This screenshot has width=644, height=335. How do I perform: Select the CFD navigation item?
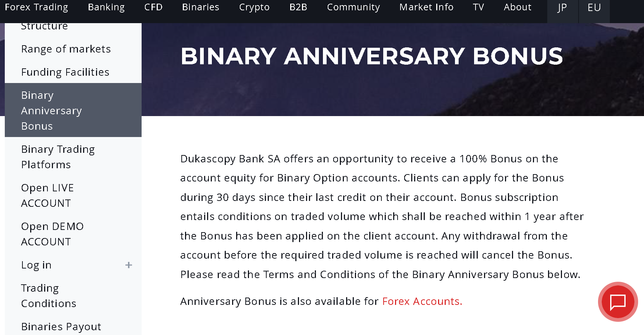click(x=153, y=7)
